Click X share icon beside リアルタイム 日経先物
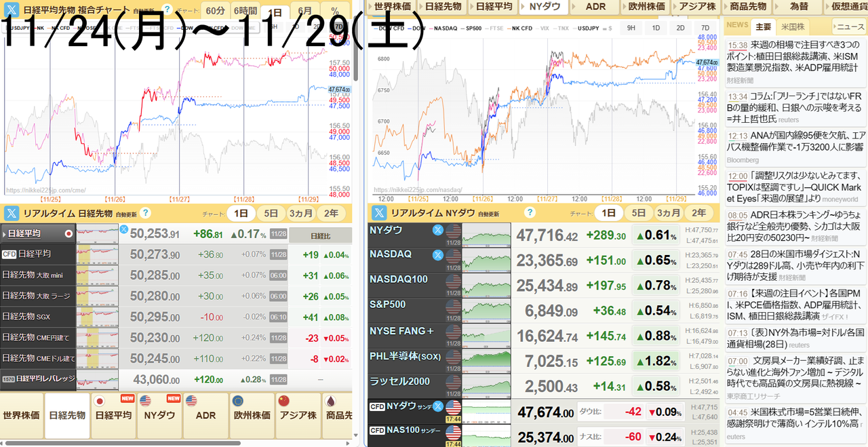This screenshot has width=868, height=447. pos(11,213)
